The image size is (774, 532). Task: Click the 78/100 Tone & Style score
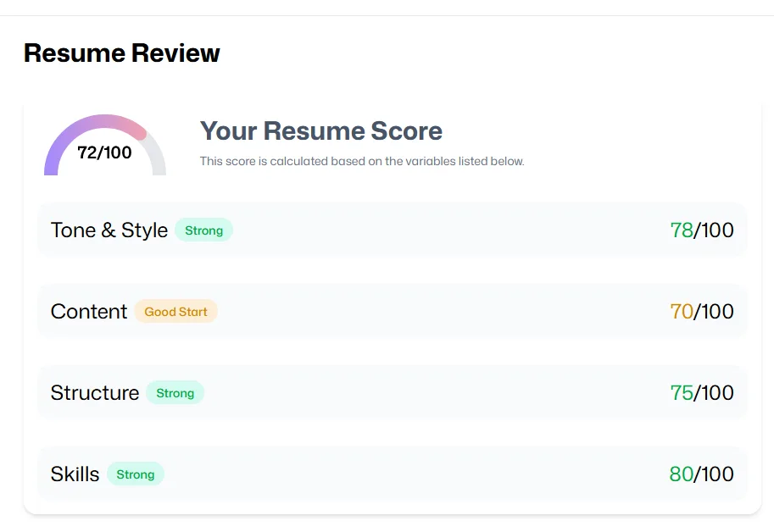701,230
